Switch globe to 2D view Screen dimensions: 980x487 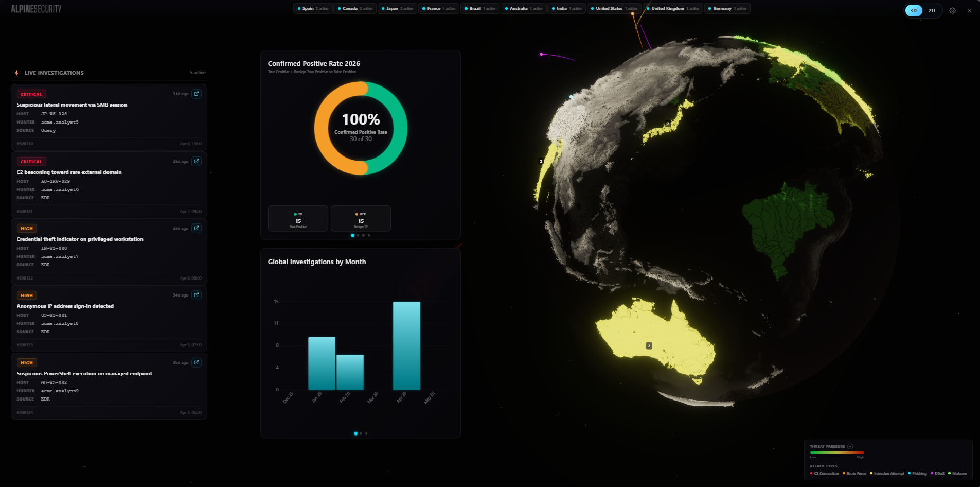[932, 10]
